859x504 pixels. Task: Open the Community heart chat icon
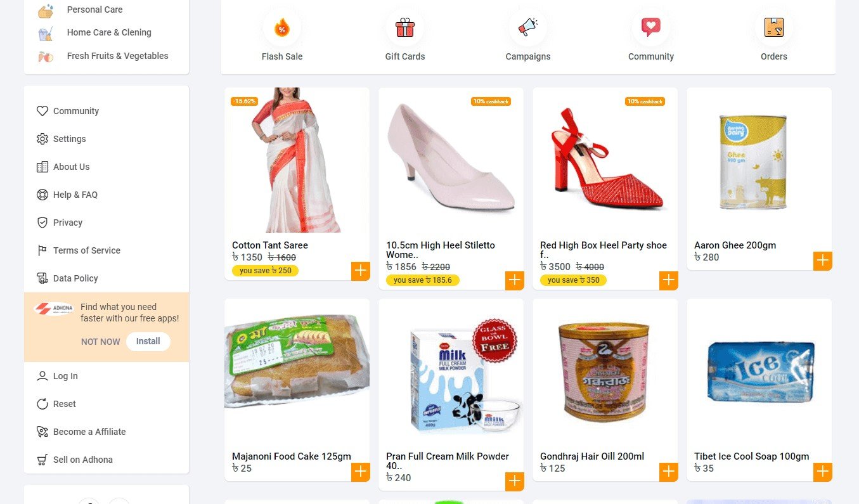[x=651, y=27]
